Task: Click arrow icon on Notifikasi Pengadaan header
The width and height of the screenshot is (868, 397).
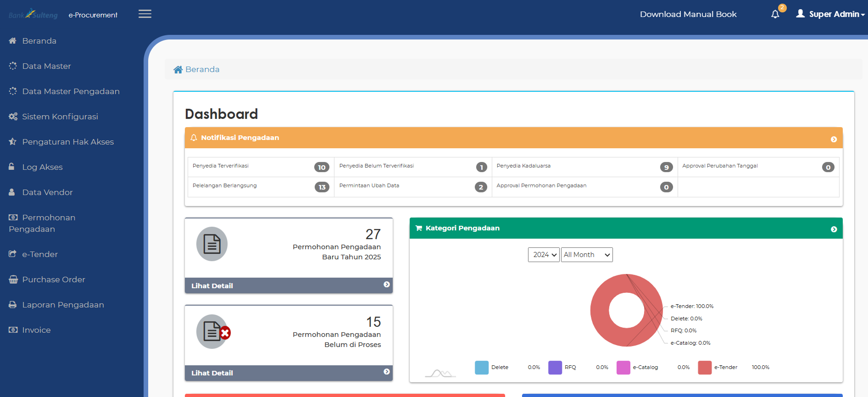Action: tap(834, 140)
